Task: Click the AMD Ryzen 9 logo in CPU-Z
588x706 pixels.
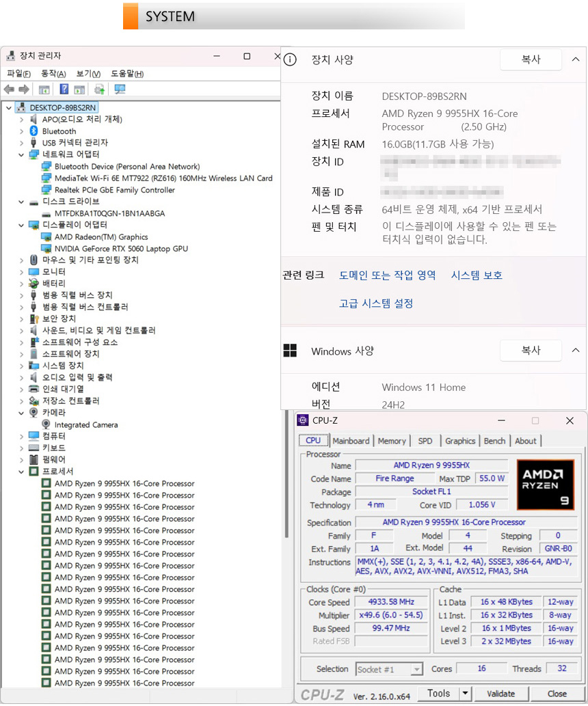Action: 546,484
